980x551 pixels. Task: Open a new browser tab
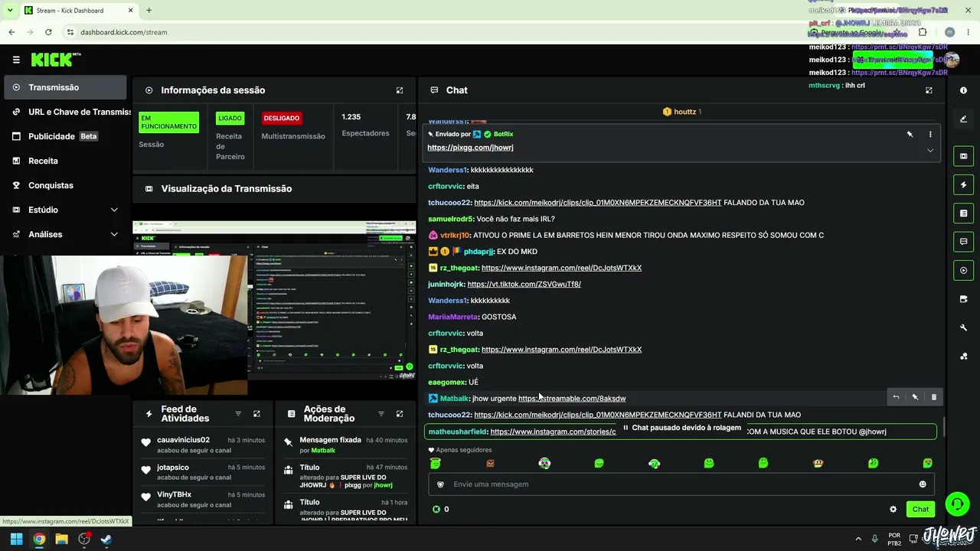click(x=149, y=11)
